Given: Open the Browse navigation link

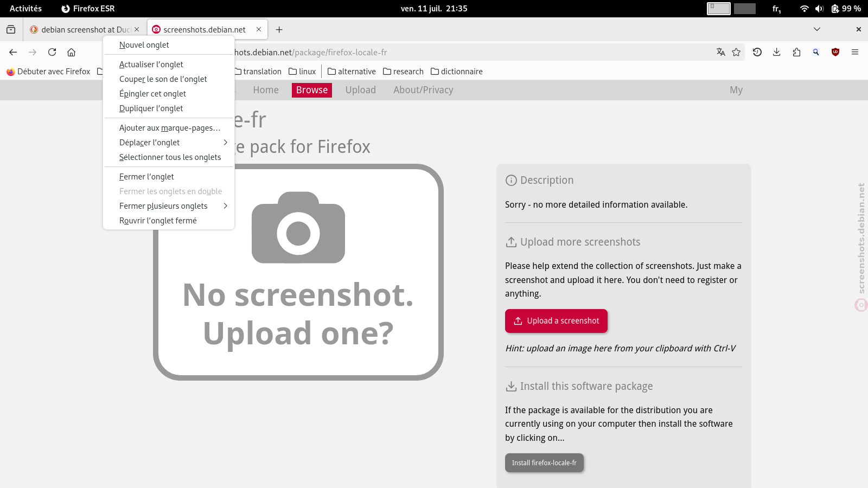Looking at the screenshot, I should [x=312, y=90].
